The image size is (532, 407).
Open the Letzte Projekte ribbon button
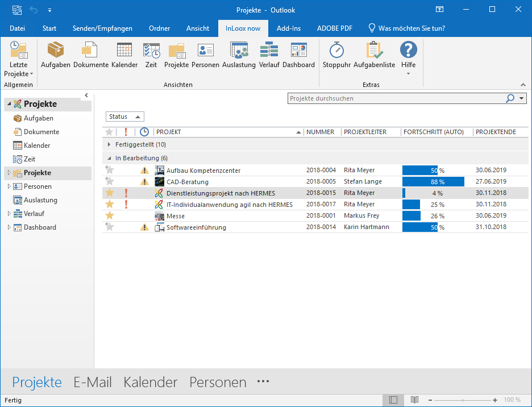coord(18,59)
